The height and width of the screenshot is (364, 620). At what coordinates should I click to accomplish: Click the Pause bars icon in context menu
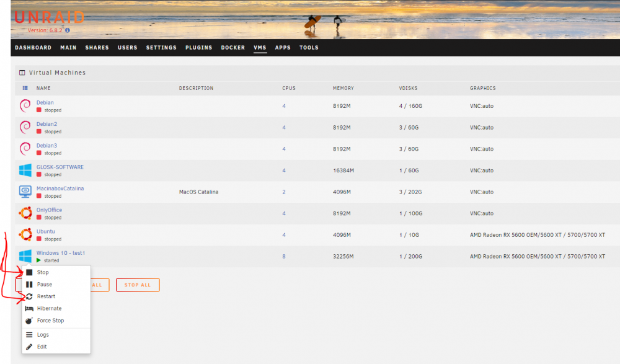point(29,285)
